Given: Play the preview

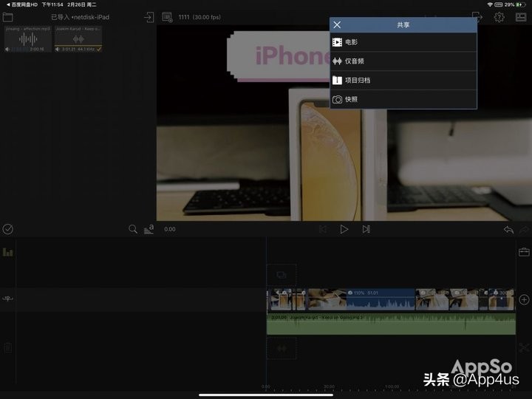Looking at the screenshot, I should pos(344,229).
